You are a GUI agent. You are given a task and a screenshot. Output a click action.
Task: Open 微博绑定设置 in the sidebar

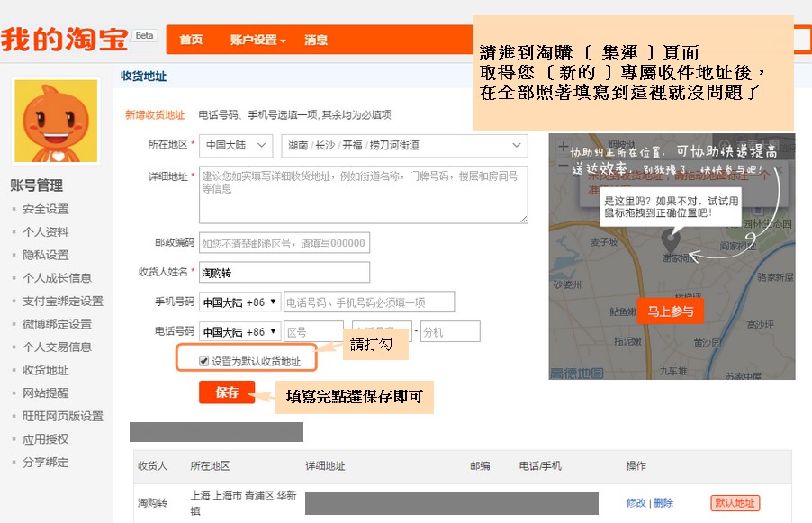(57, 324)
